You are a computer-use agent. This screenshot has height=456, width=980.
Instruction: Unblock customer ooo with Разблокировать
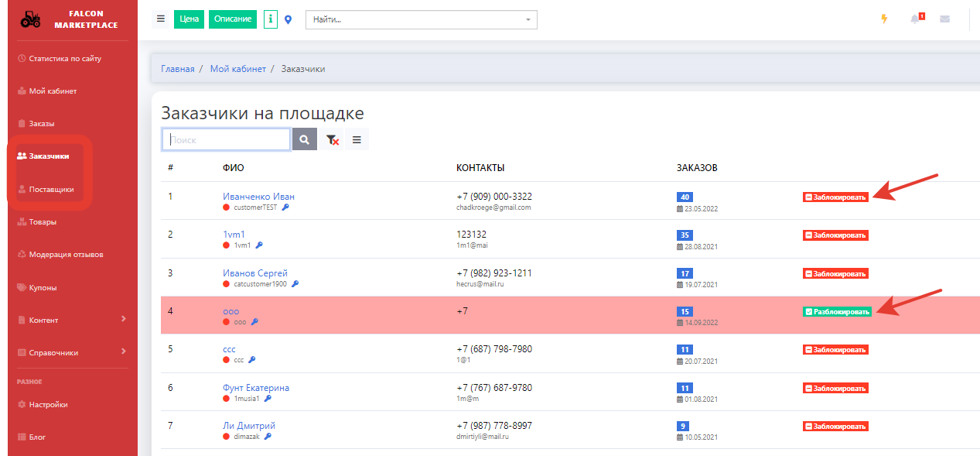(x=837, y=312)
